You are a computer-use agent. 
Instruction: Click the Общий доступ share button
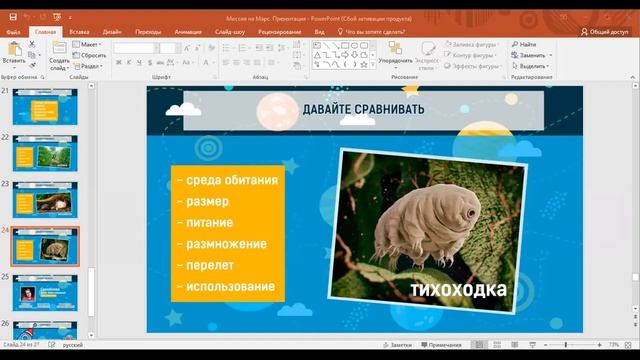(x=605, y=32)
